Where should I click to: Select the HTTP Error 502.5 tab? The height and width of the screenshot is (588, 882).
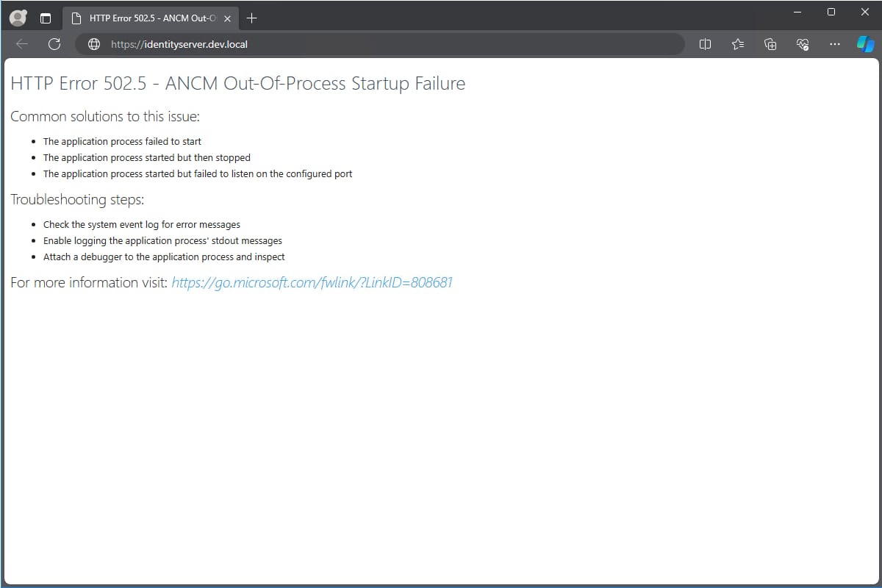click(151, 18)
